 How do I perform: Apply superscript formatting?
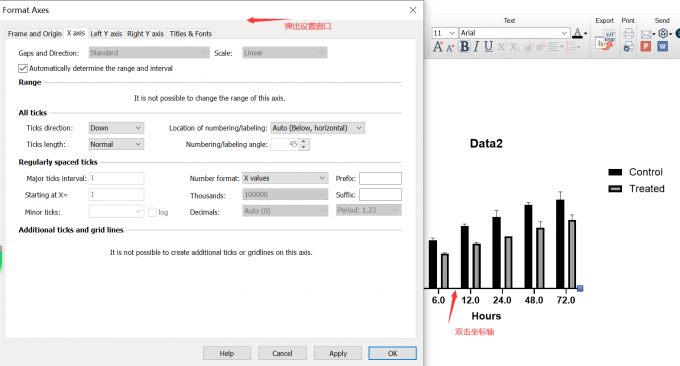502,46
